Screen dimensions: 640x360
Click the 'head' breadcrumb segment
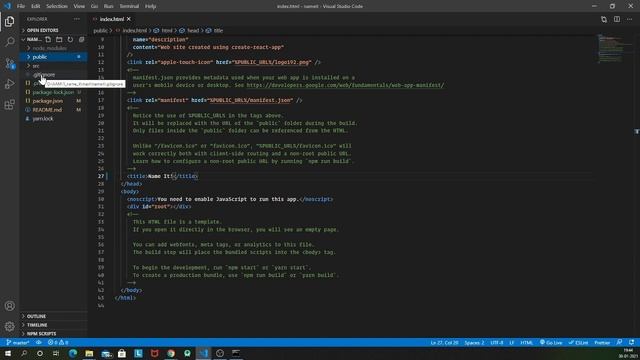(x=193, y=31)
